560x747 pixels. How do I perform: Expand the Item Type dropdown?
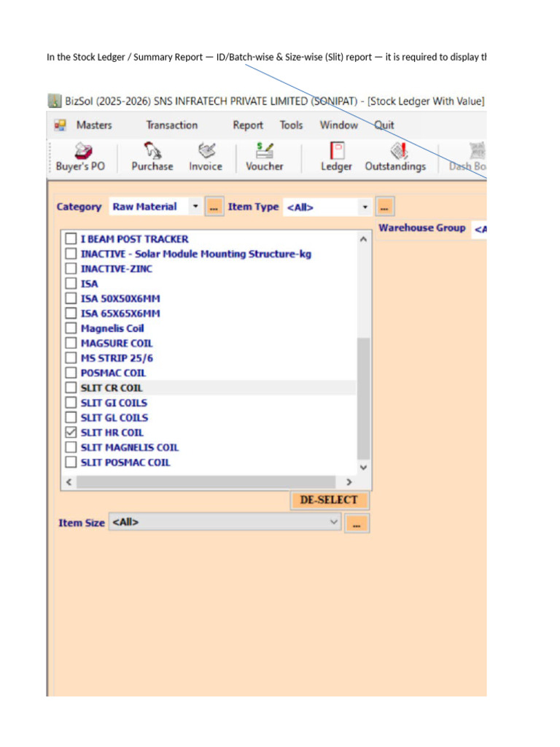[x=365, y=207]
